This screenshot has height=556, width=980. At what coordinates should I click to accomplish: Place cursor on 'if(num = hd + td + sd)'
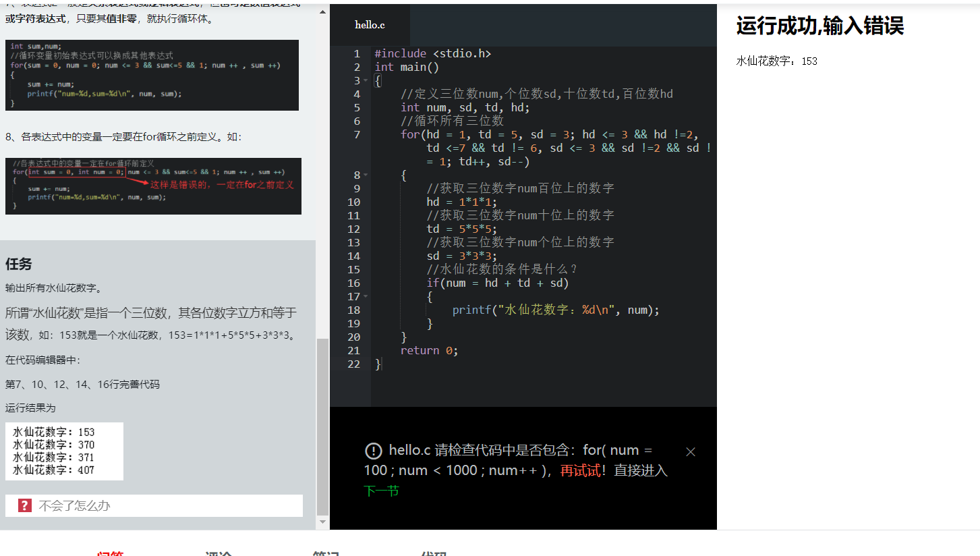(498, 283)
